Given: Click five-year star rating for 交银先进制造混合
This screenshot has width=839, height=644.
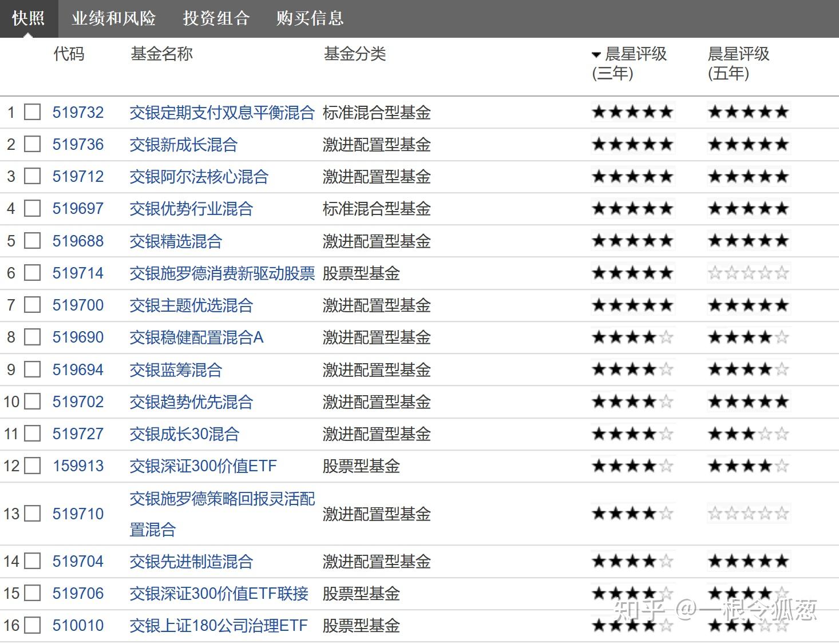Looking at the screenshot, I should [749, 560].
